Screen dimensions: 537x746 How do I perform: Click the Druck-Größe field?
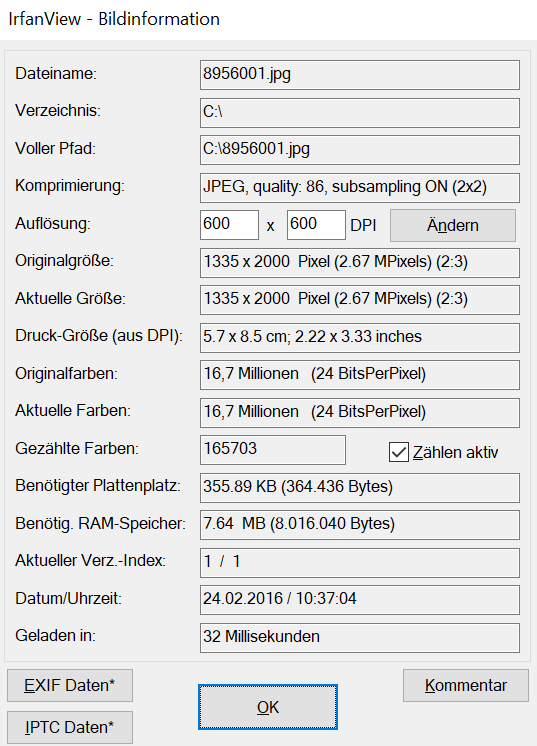[x=360, y=338]
